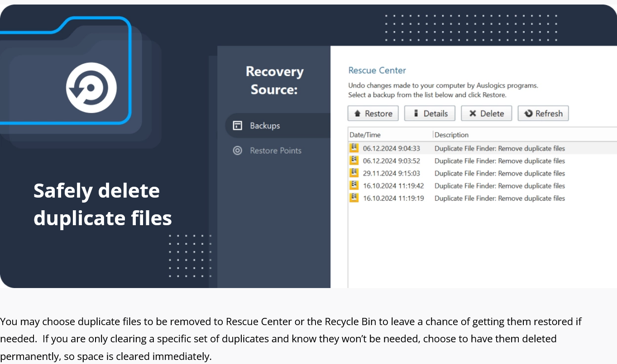Click the Restore Points target icon
617x364 pixels.
click(x=237, y=151)
